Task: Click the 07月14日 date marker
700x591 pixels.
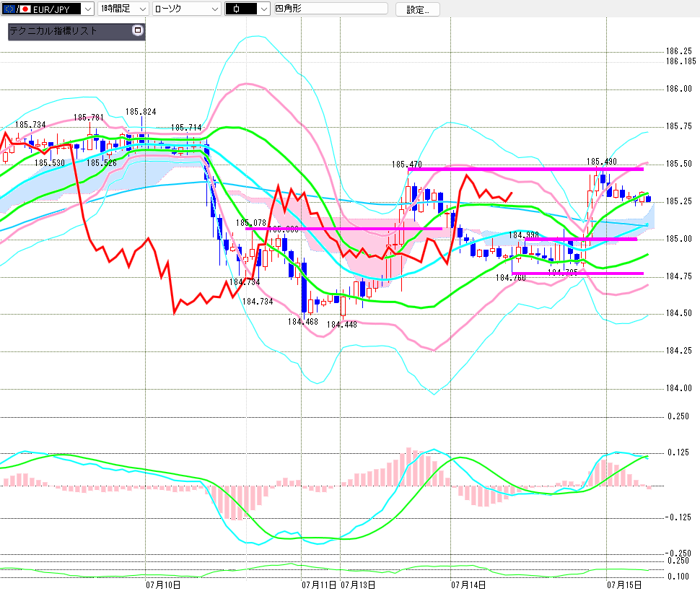Action: pyautogui.click(x=468, y=585)
